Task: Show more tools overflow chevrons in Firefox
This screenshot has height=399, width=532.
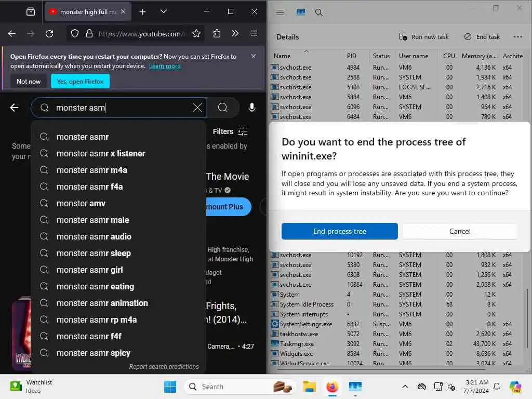Action: (235, 34)
